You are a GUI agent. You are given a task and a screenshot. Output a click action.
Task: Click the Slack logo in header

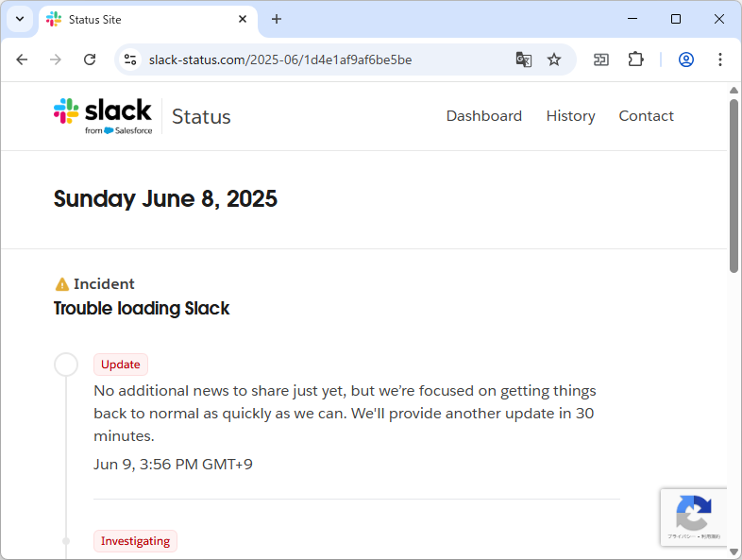pyautogui.click(x=103, y=116)
